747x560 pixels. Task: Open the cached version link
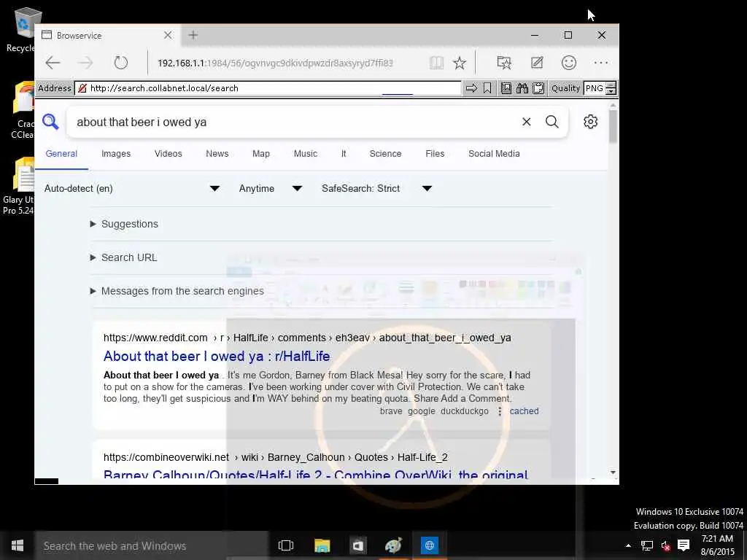click(x=524, y=411)
